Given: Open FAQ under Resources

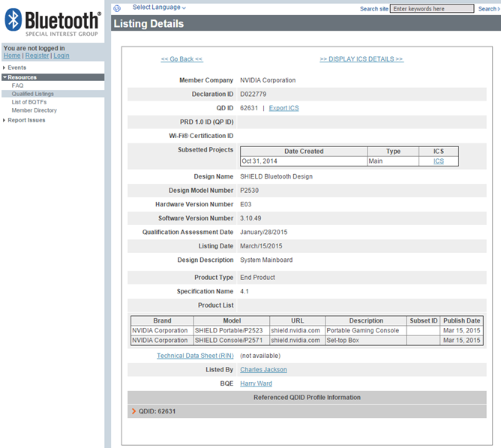Looking at the screenshot, I should pyautogui.click(x=17, y=86).
